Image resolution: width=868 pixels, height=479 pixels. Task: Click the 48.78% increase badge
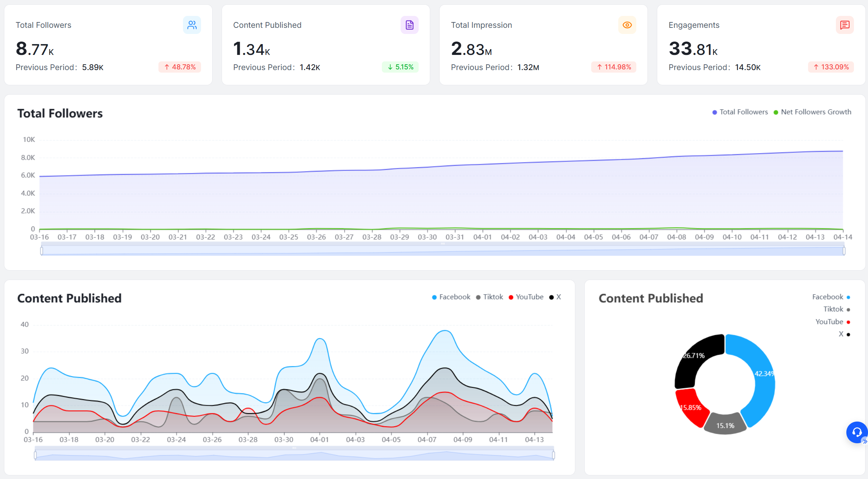pos(180,67)
